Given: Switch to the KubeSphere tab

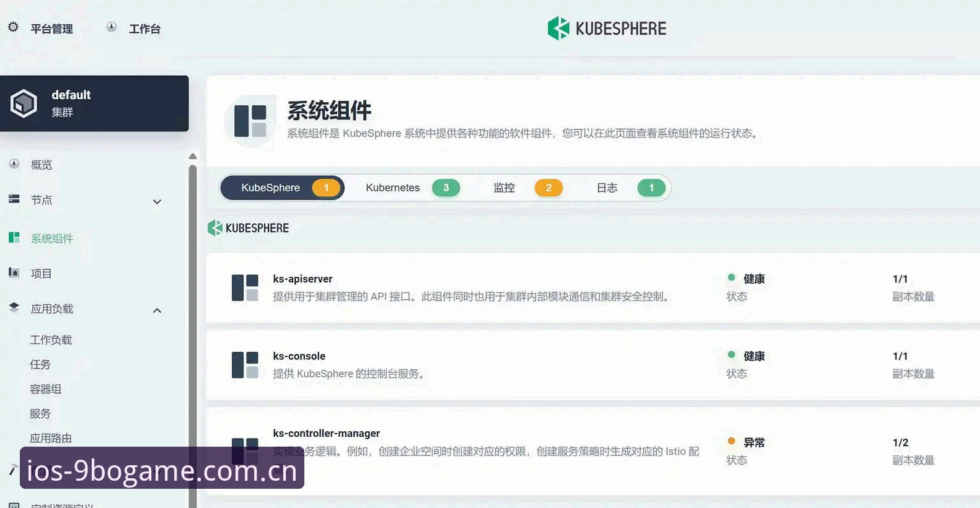Looking at the screenshot, I should tap(283, 188).
